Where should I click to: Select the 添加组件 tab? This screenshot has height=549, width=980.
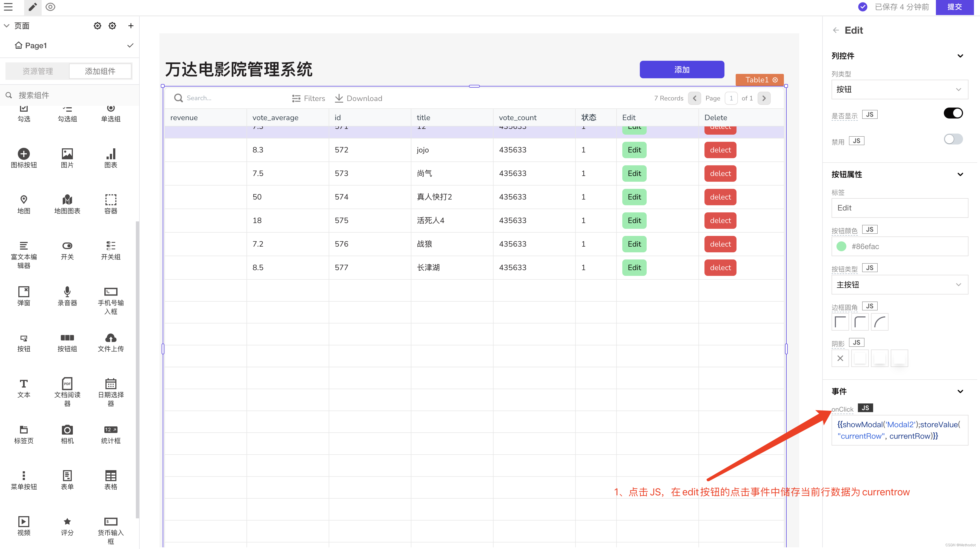[100, 71]
